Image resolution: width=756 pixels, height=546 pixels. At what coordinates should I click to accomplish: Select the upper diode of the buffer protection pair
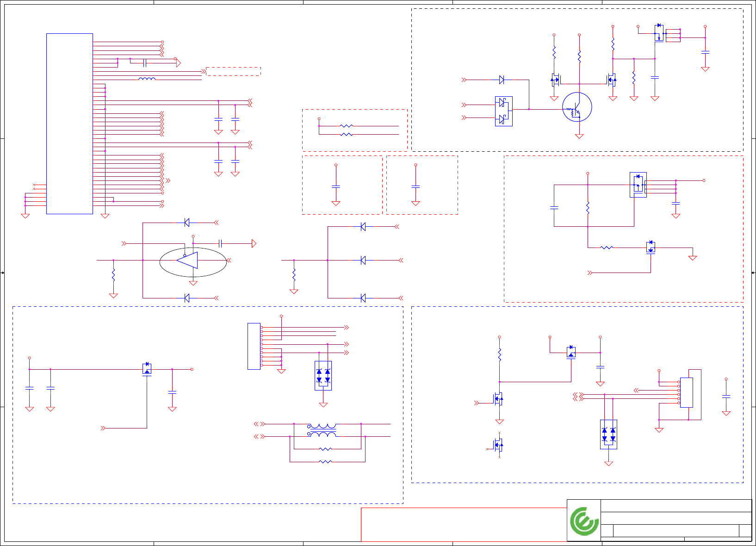pos(186,223)
